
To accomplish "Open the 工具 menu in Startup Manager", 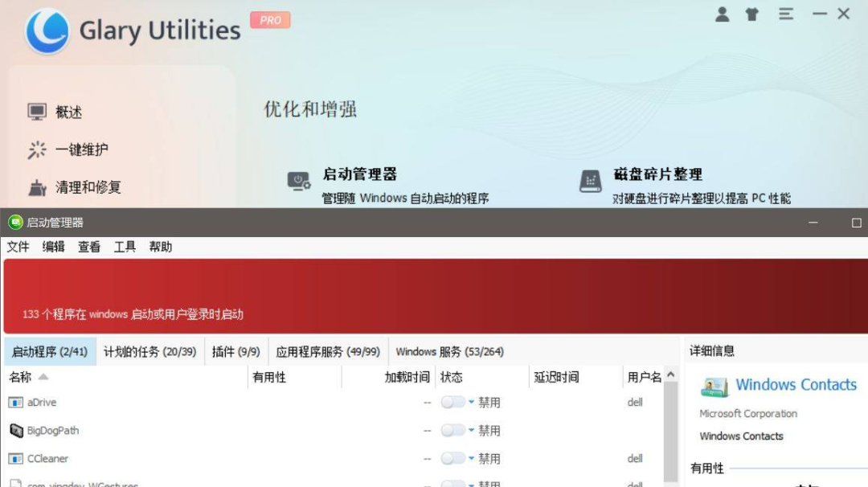I will pyautogui.click(x=124, y=247).
